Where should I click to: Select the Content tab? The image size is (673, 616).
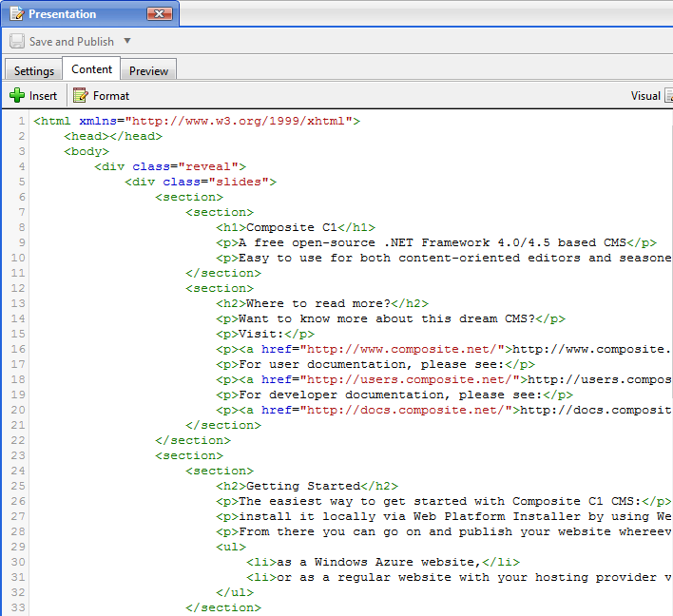92,69
